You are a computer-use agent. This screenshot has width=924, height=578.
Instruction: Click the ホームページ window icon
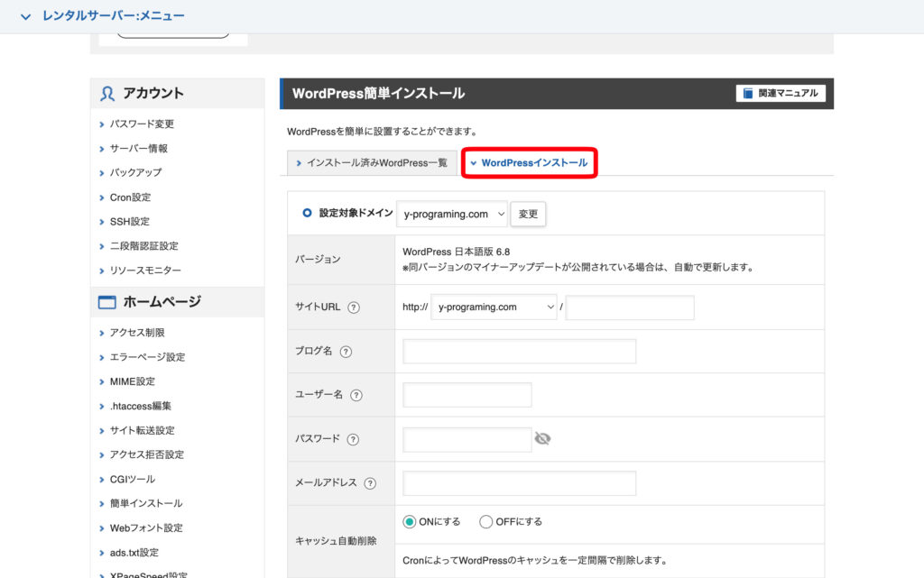[107, 302]
